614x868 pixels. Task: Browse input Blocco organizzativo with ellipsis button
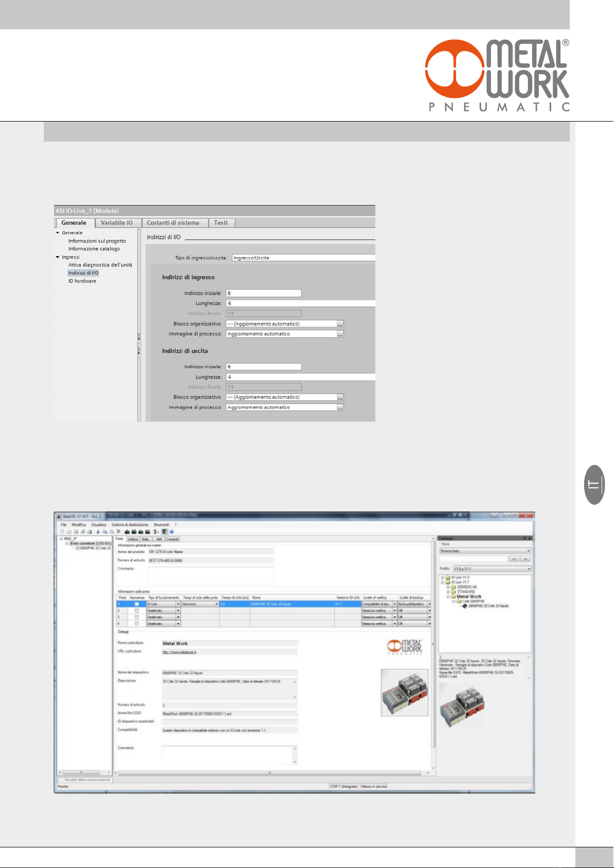click(x=340, y=324)
